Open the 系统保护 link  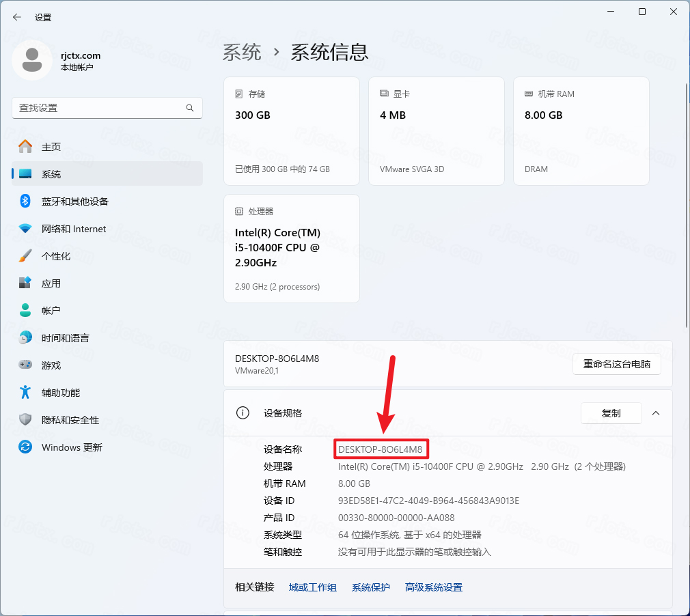pos(370,587)
